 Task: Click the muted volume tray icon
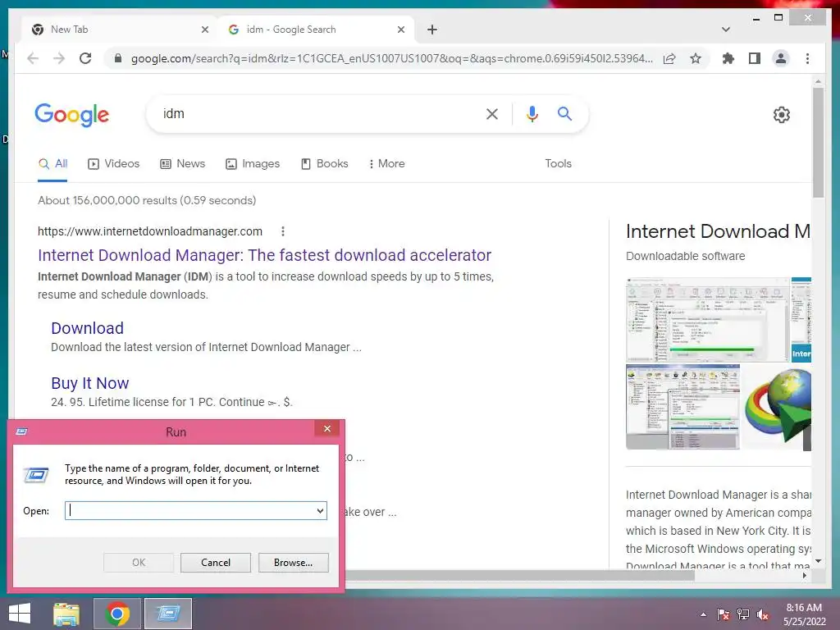762,614
